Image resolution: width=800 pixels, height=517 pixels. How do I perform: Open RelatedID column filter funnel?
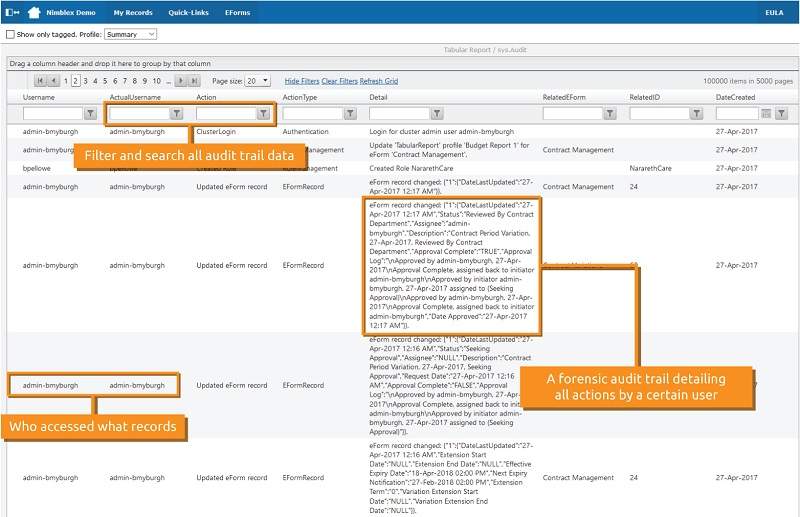(x=696, y=113)
